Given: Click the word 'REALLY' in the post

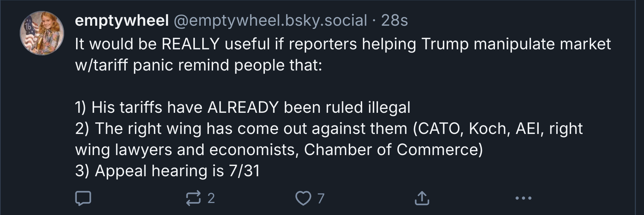Looking at the screenshot, I should coord(191,44).
